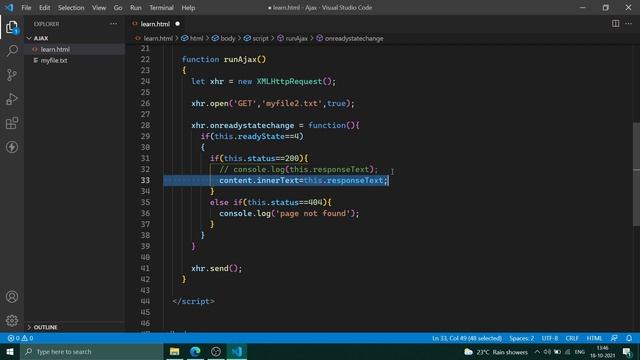The image size is (640, 360).
Task: Change language mode via HTML status item
Action: [x=594, y=338]
